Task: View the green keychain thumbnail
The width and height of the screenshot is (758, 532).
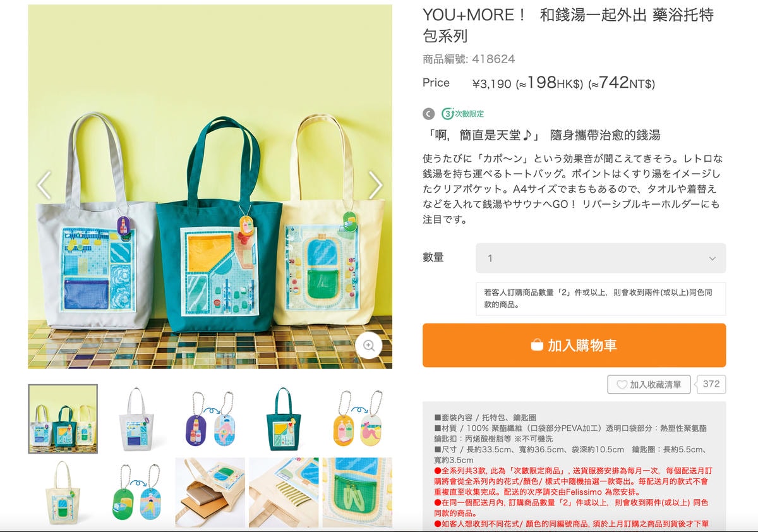Action: pyautogui.click(x=136, y=493)
